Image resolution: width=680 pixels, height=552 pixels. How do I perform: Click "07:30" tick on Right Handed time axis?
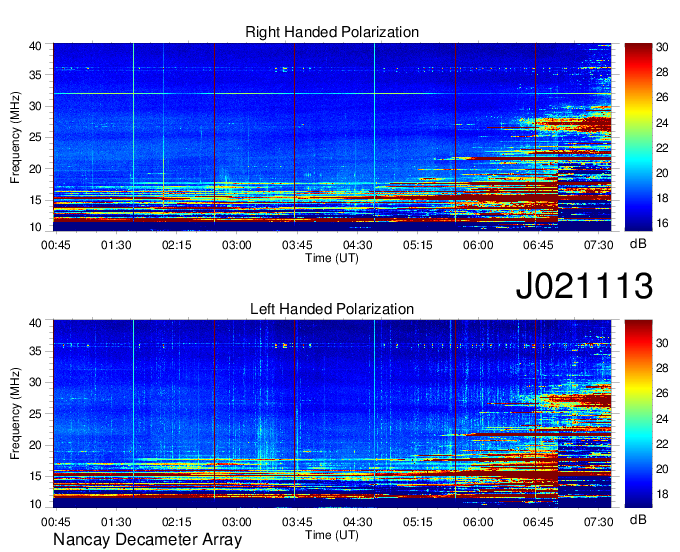point(598,245)
